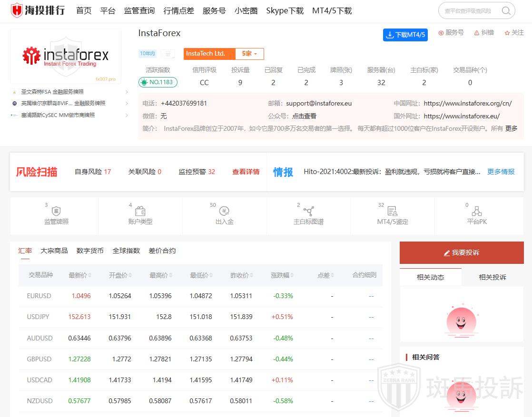Click the red 我要投诉 button
The height and width of the screenshot is (417, 532).
(x=461, y=252)
